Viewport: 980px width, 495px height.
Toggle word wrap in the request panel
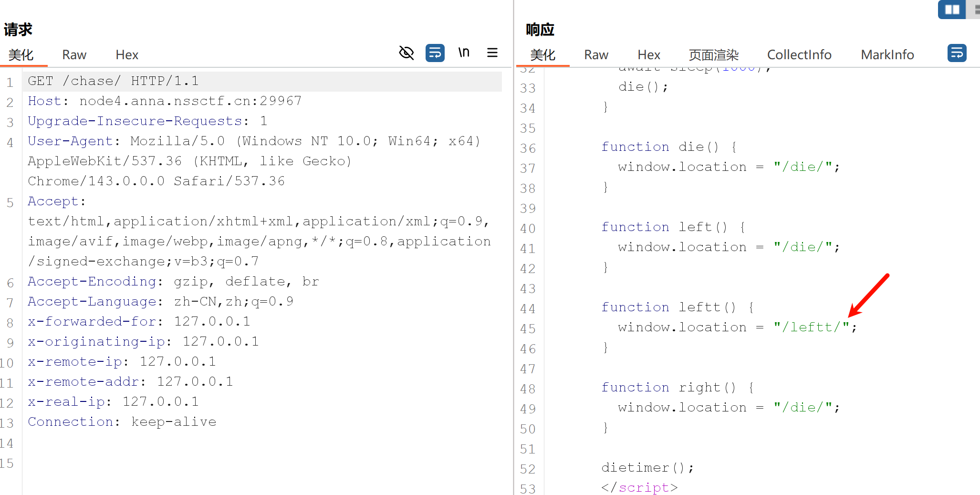pyautogui.click(x=435, y=53)
